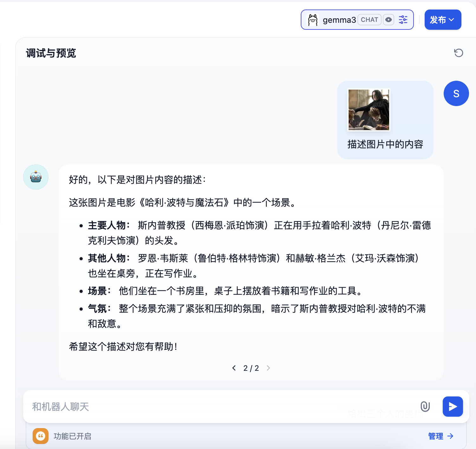Open the uploaded Snape movie thumbnail
The image size is (476, 449).
pyautogui.click(x=369, y=110)
